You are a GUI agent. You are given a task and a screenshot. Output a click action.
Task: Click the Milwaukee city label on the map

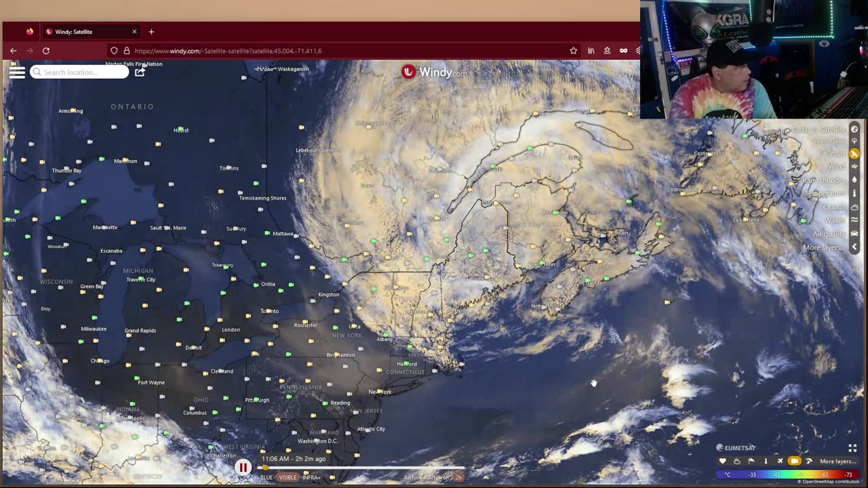point(94,329)
